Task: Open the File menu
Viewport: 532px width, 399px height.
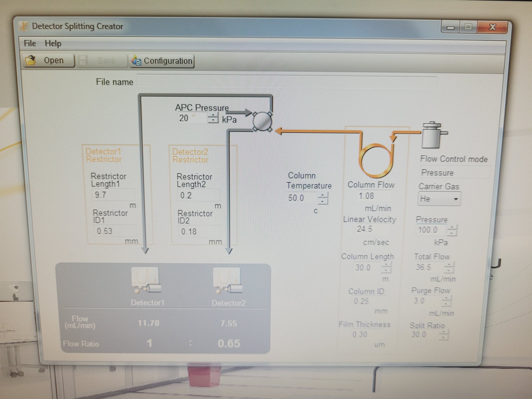Action: (x=30, y=43)
